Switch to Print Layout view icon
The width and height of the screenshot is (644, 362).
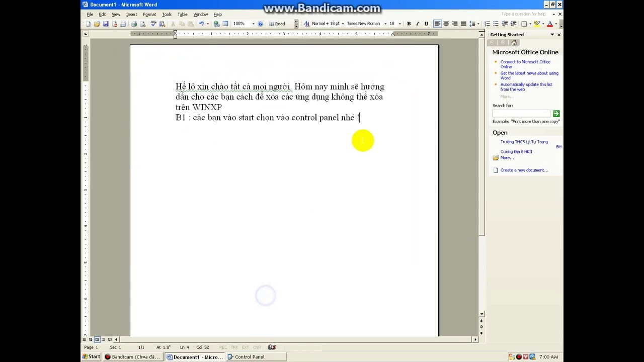click(97, 339)
